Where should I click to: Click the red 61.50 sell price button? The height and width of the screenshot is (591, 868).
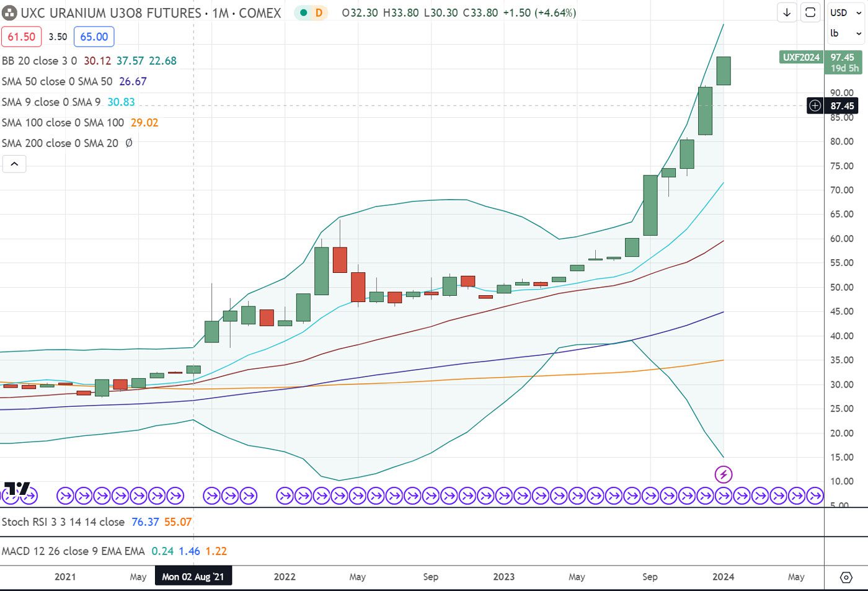pos(22,37)
